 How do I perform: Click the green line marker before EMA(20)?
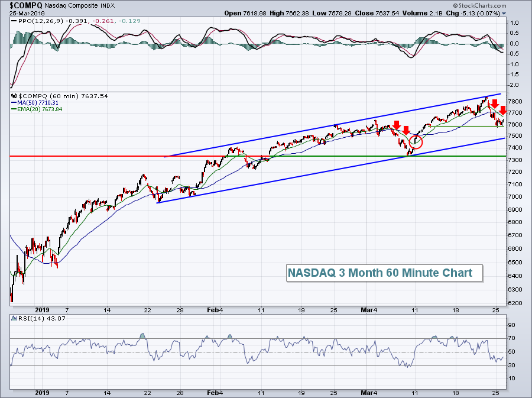pyautogui.click(x=14, y=109)
